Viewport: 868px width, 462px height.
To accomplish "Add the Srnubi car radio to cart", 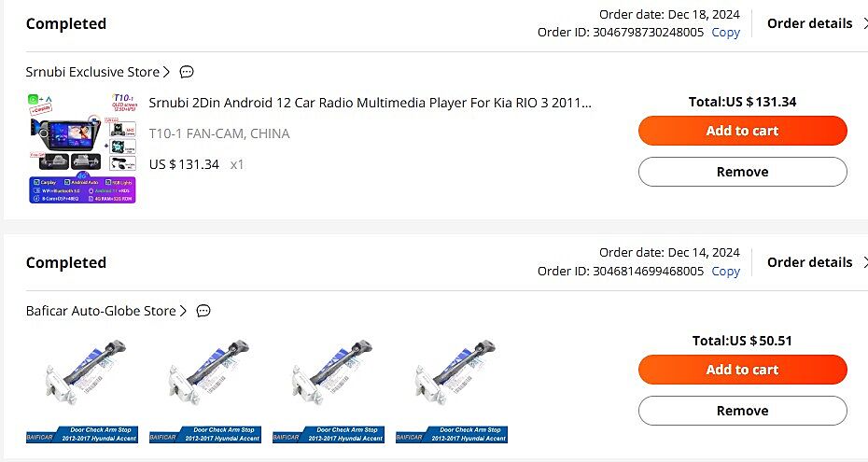I will [742, 131].
